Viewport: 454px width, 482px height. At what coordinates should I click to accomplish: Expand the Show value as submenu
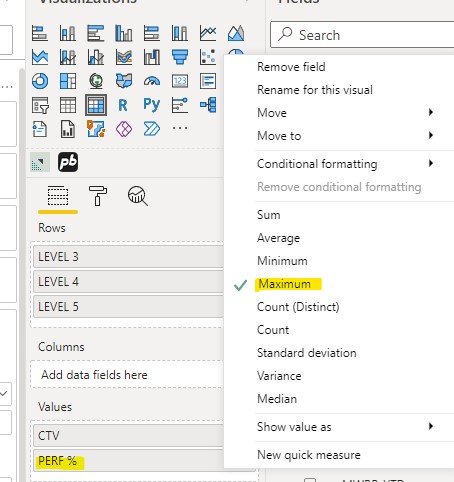coord(339,427)
